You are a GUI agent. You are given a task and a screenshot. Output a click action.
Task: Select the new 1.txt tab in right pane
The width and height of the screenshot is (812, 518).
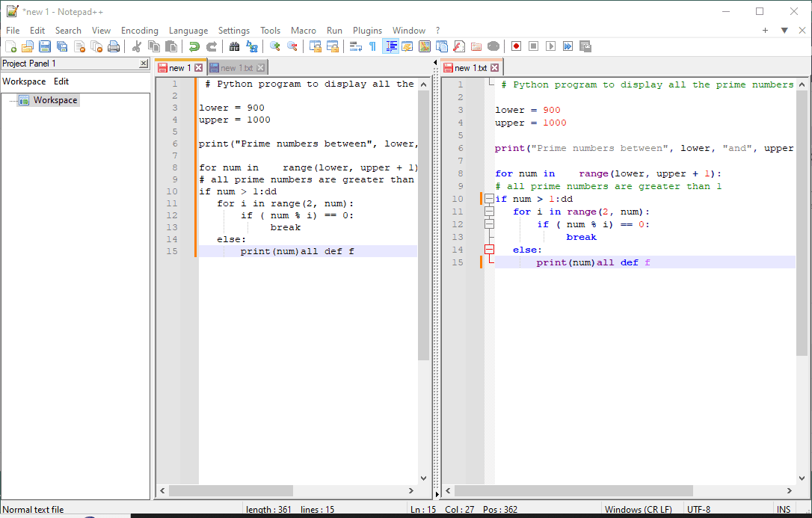(471, 68)
